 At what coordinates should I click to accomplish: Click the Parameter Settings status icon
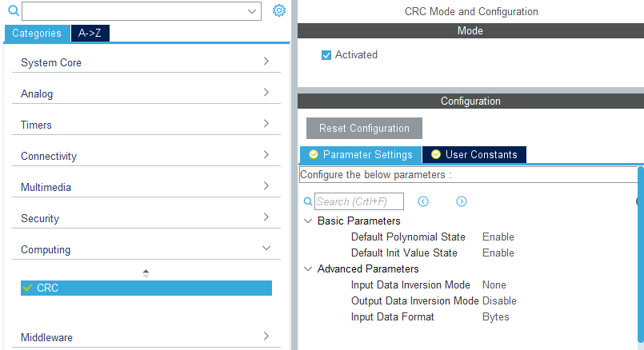pos(314,154)
